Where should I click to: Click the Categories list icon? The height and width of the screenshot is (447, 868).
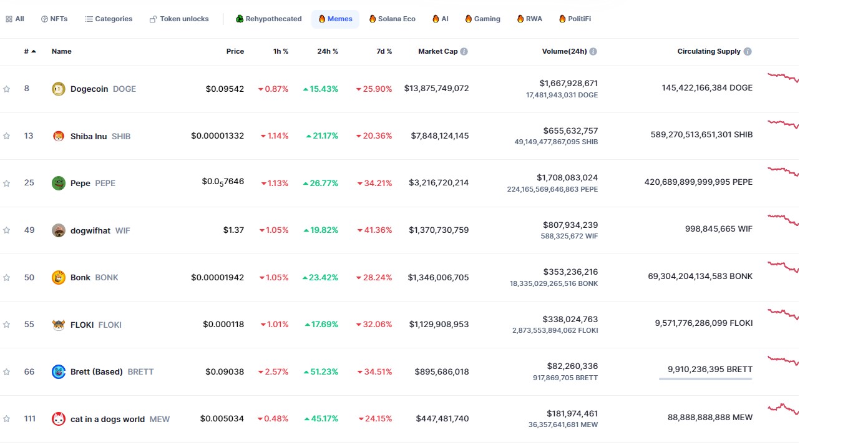point(89,19)
